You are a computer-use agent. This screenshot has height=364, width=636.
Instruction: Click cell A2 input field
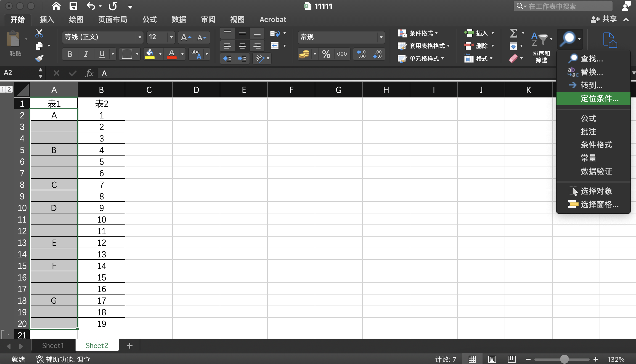54,115
